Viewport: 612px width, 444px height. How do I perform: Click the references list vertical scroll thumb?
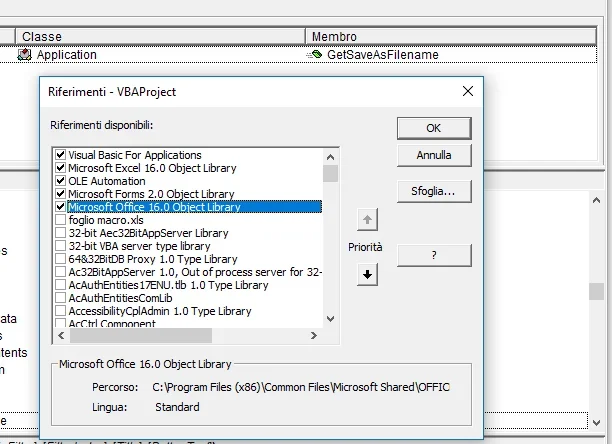pos(331,174)
